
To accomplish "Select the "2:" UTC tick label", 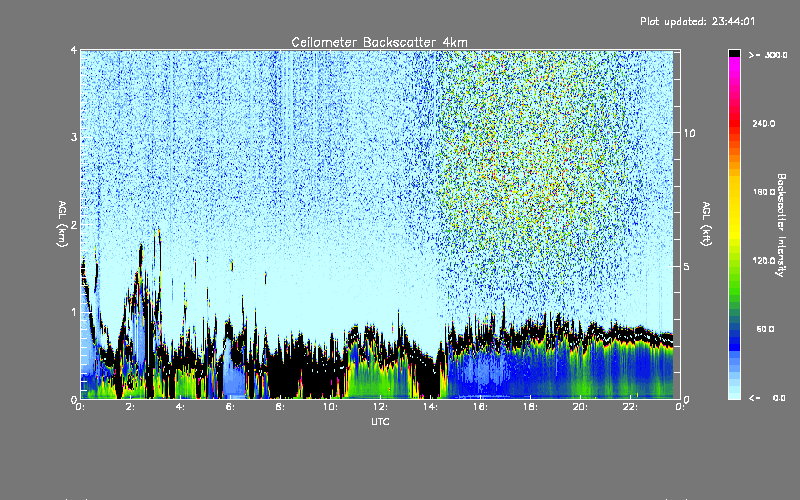I will (x=130, y=407).
